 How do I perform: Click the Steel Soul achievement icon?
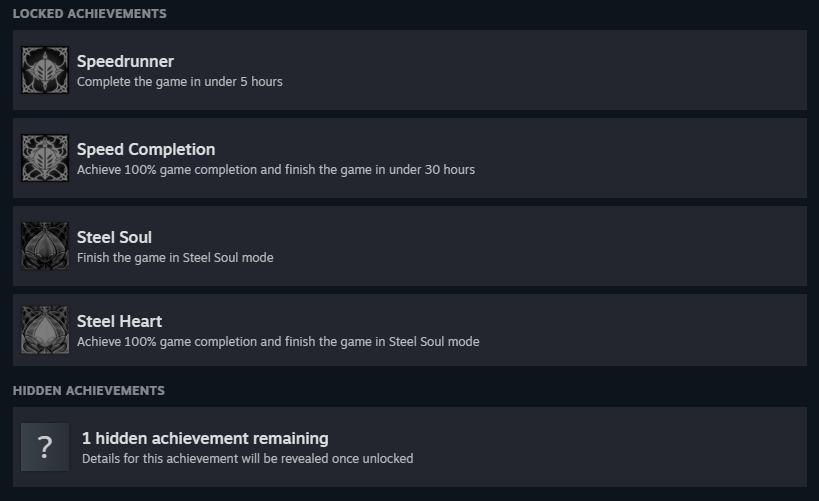(45, 246)
